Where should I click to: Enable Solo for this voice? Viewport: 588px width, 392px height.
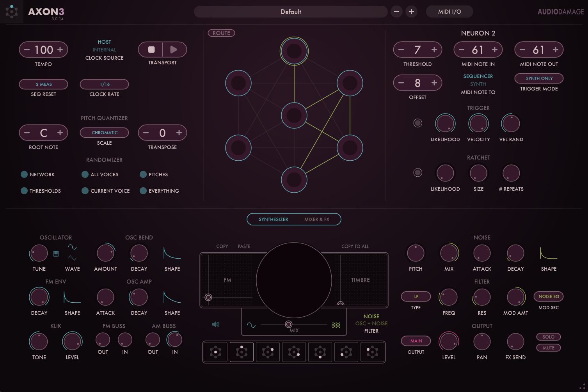pyautogui.click(x=548, y=337)
